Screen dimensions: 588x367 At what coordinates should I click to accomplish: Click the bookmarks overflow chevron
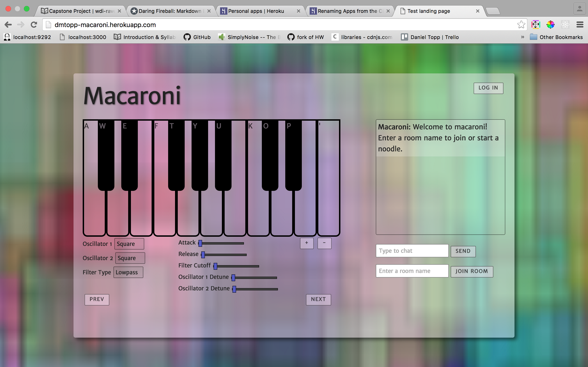[522, 37]
